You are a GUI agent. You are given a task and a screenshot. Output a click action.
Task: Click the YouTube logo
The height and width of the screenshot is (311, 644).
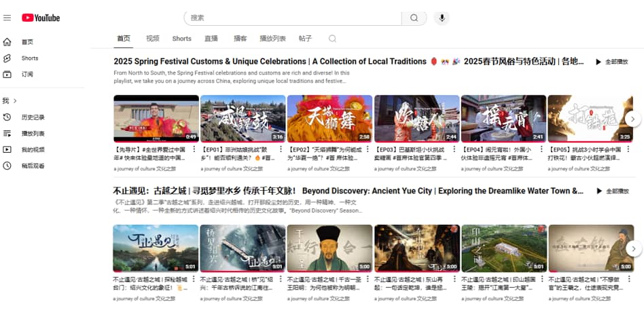(41, 18)
